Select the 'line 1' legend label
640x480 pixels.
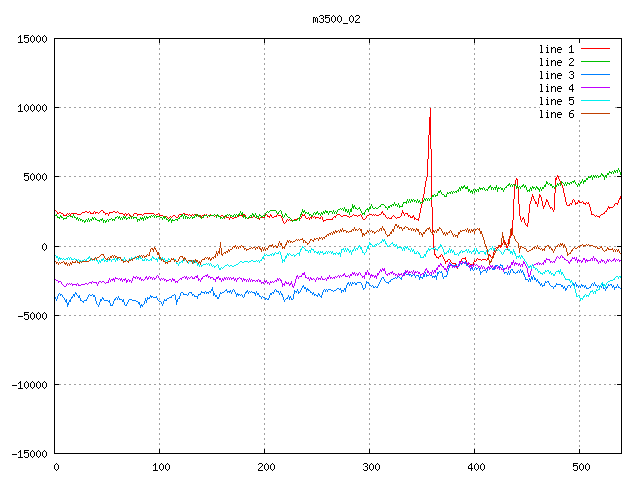click(556, 49)
